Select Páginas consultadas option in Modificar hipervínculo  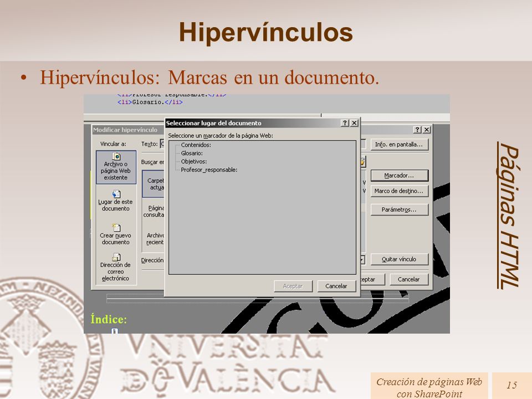click(x=154, y=211)
